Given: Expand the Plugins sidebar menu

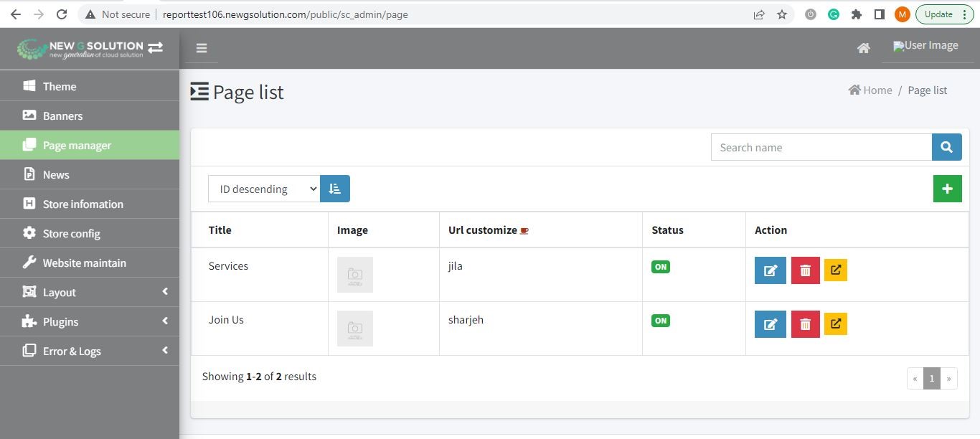Looking at the screenshot, I should tap(90, 321).
